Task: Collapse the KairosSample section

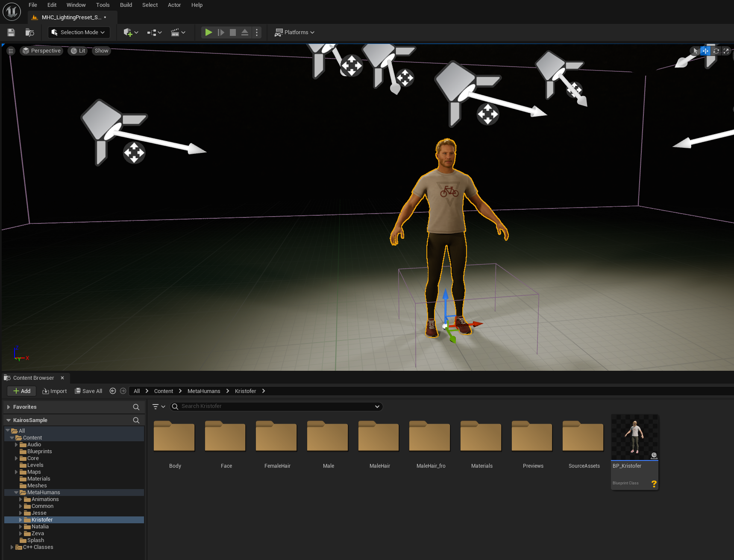Action: click(x=9, y=420)
